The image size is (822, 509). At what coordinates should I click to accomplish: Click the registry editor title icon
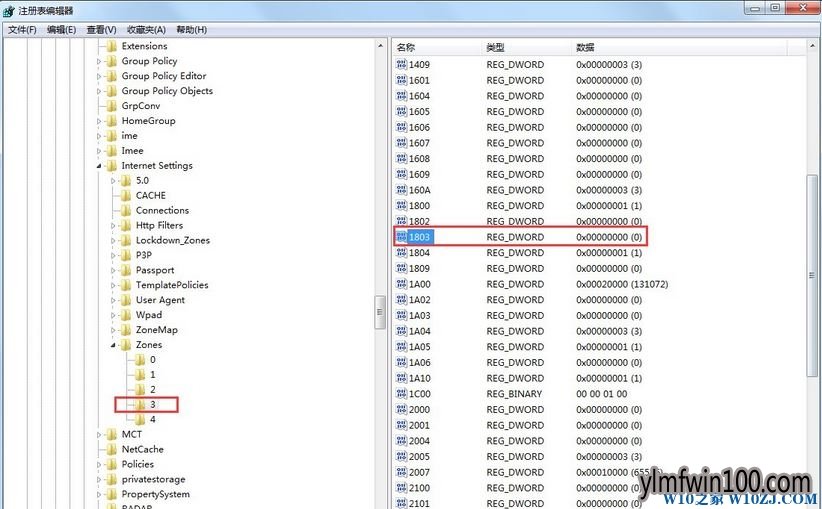point(8,10)
